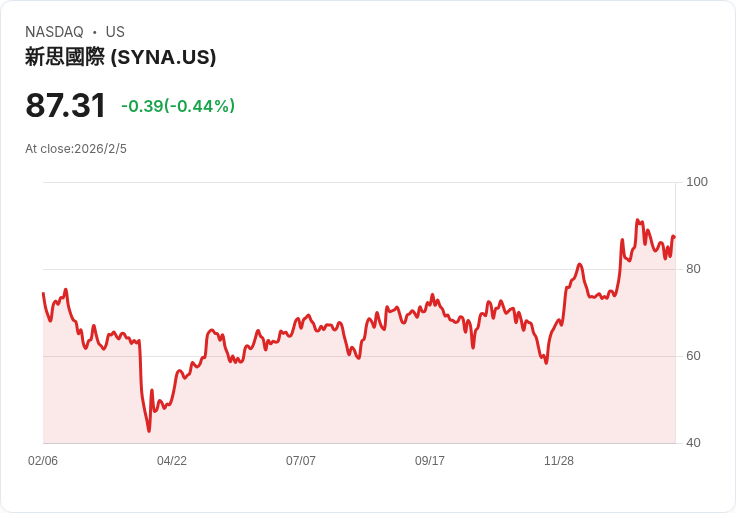Click the lowest point of the price line
Image resolution: width=736 pixels, height=513 pixels.
[x=149, y=431]
